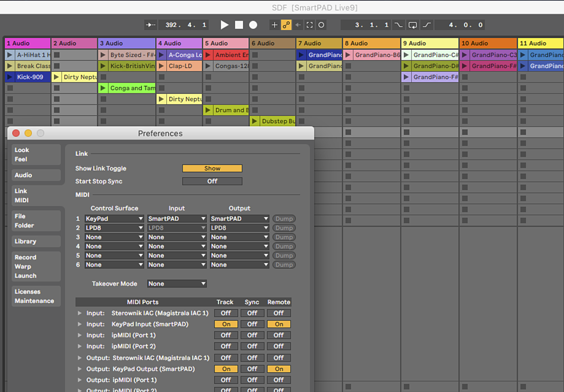Click the first clip stop square in 2 Audio
The height and width of the screenshot is (392, 564).
coord(57,55)
